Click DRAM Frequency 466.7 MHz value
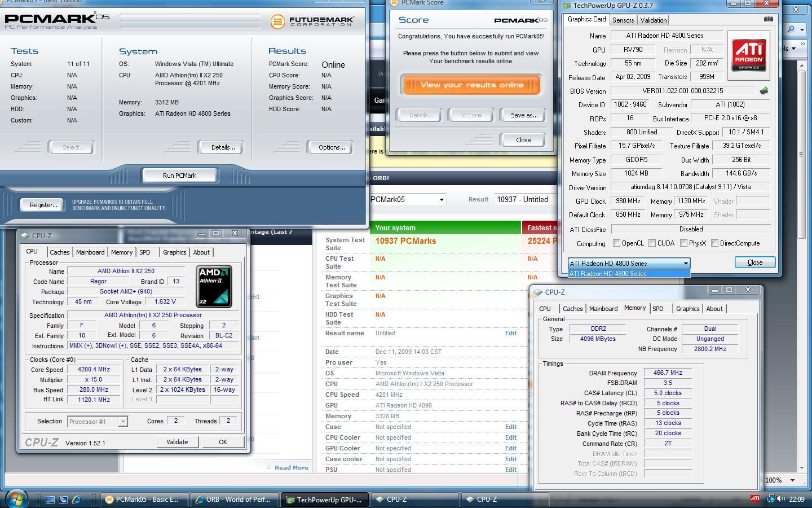This screenshot has height=508, width=812. pos(668,373)
